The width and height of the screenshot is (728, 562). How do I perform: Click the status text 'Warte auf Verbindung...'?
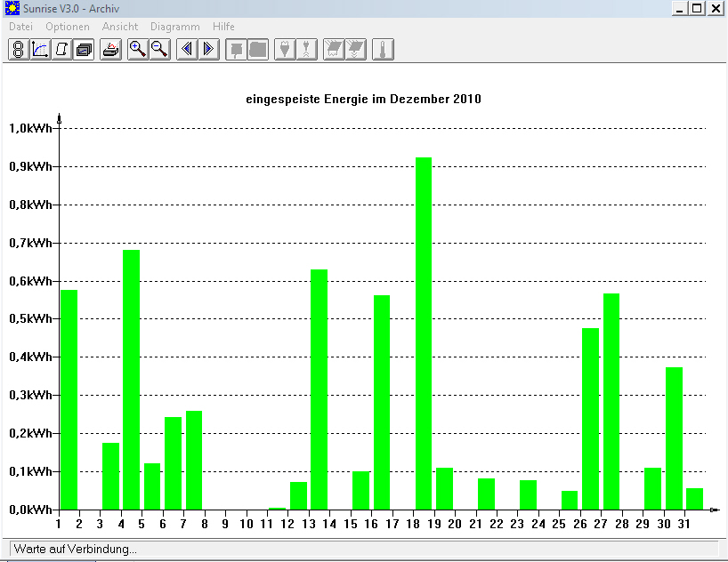76,549
